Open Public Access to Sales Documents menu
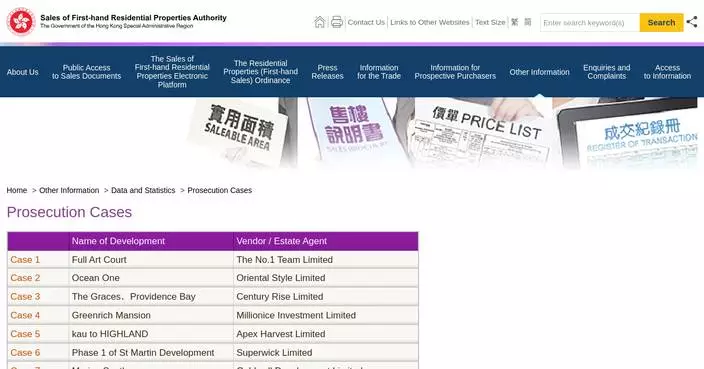Image resolution: width=704 pixels, height=369 pixels. click(x=86, y=72)
